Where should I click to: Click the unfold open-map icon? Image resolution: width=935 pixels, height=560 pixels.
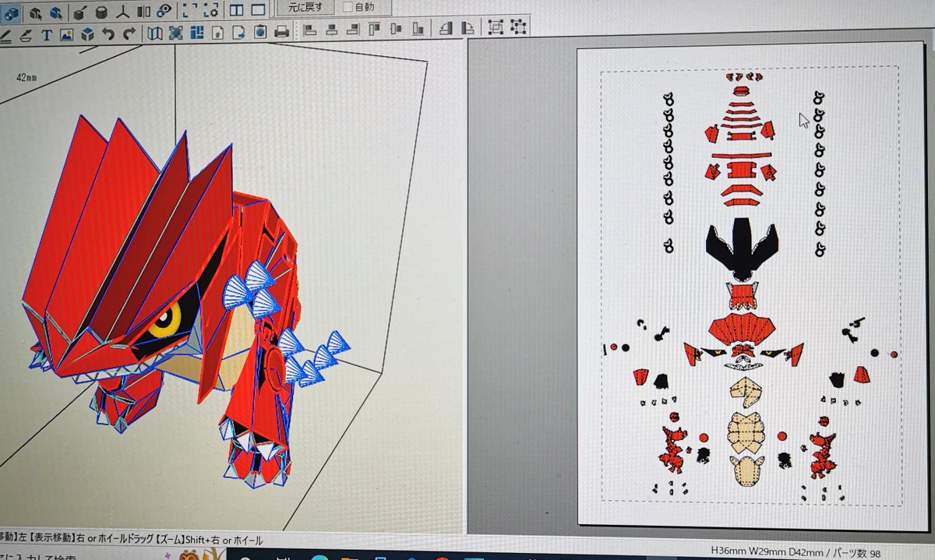154,33
